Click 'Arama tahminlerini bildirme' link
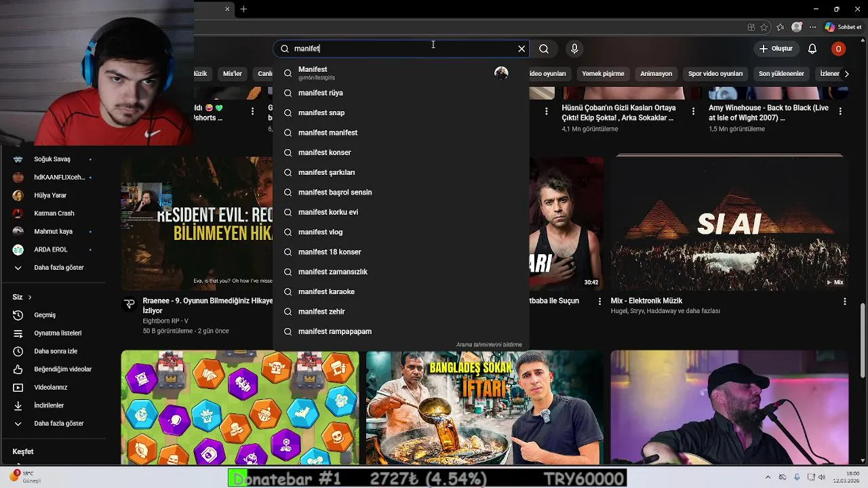Image resolution: width=868 pixels, height=488 pixels. click(489, 345)
